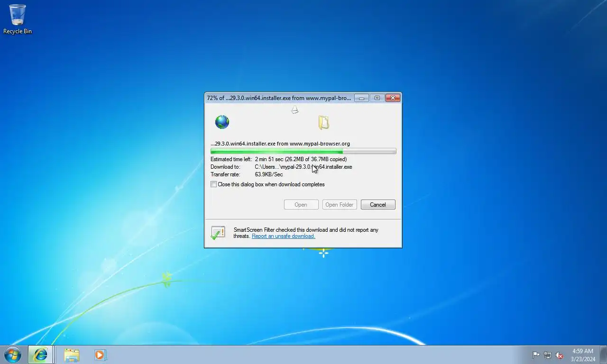The width and height of the screenshot is (607, 364).
Task: Open Windows Explorer from the taskbar
Action: (x=72, y=355)
